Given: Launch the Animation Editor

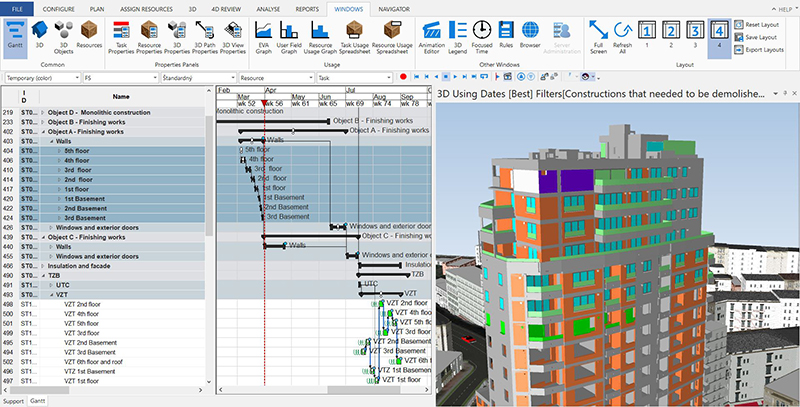Looking at the screenshot, I should pyautogui.click(x=433, y=38).
